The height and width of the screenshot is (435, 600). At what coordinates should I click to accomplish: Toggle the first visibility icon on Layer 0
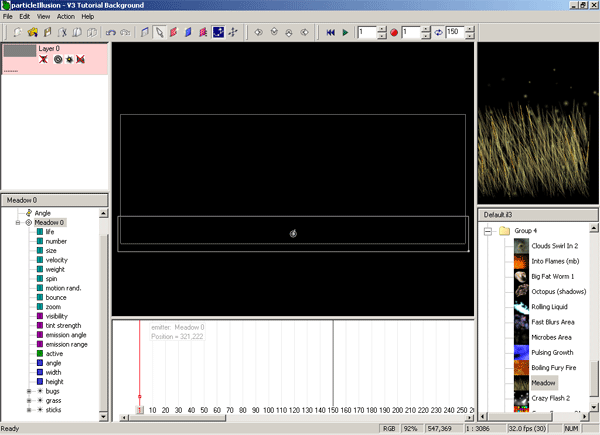pos(43,60)
